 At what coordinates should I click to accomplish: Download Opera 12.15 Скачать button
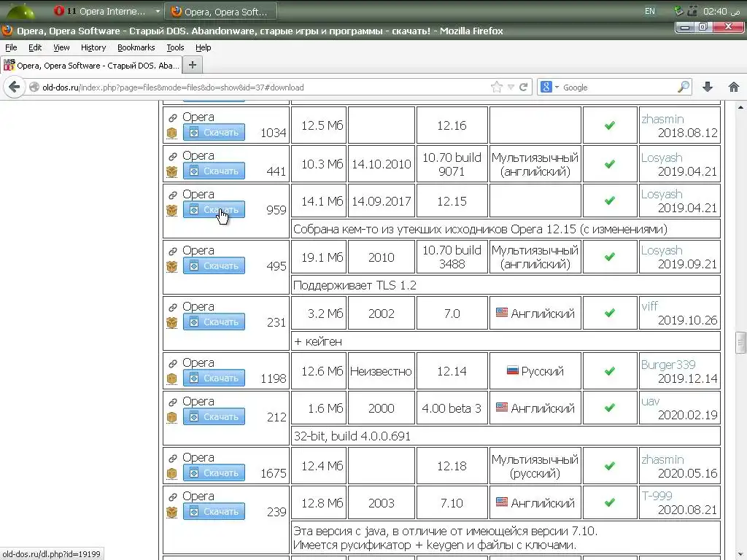(214, 209)
